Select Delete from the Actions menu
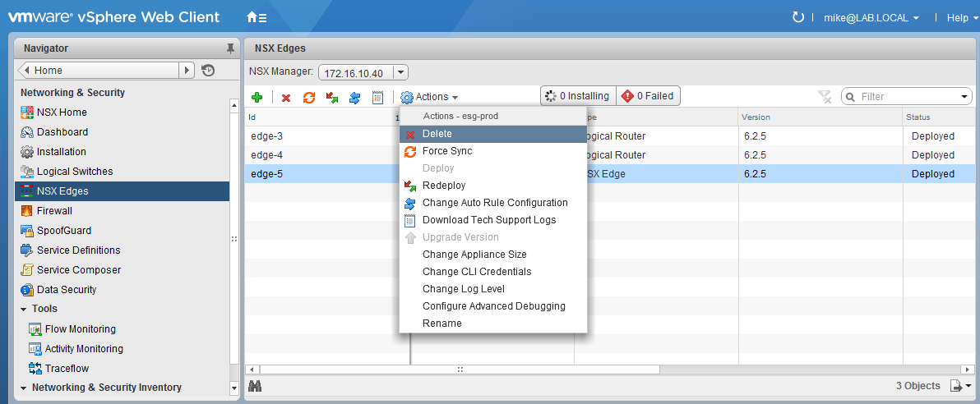 pos(437,134)
